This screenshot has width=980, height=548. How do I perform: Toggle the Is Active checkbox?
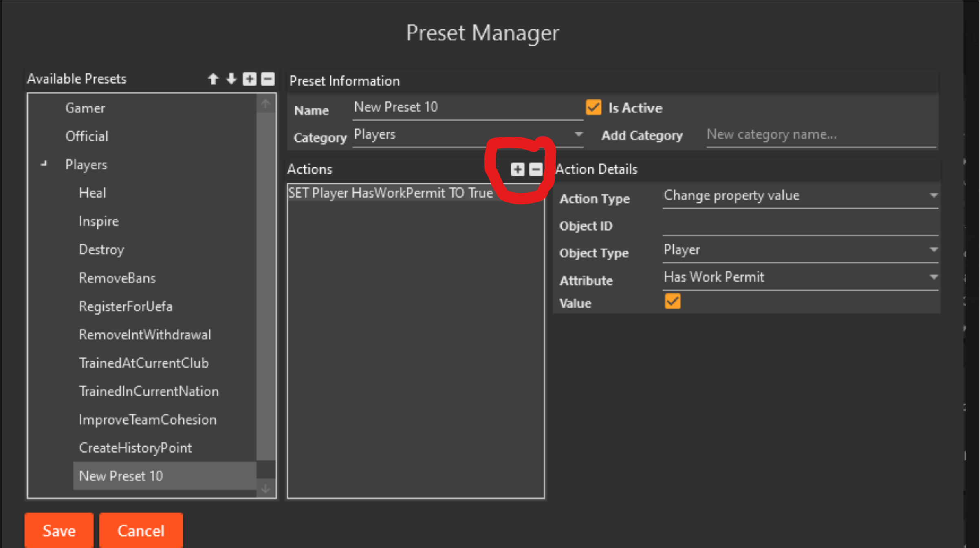[x=594, y=108]
